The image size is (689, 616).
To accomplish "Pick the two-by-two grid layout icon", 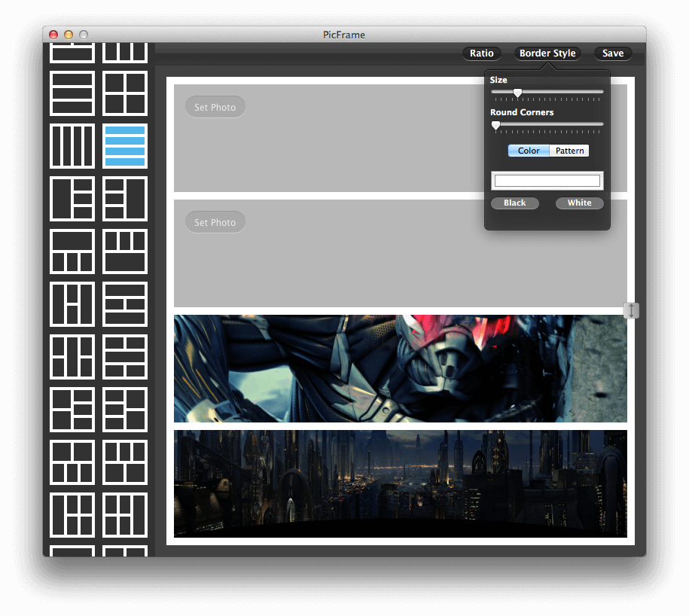I will pyautogui.click(x=125, y=93).
